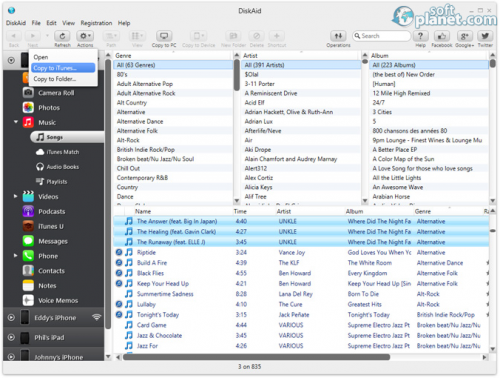Select Camera Roll in sidebar

tap(56, 93)
